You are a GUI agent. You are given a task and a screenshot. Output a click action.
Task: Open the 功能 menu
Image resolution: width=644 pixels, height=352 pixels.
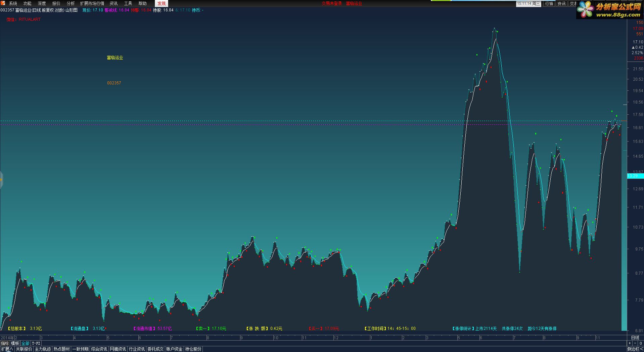[28, 3]
